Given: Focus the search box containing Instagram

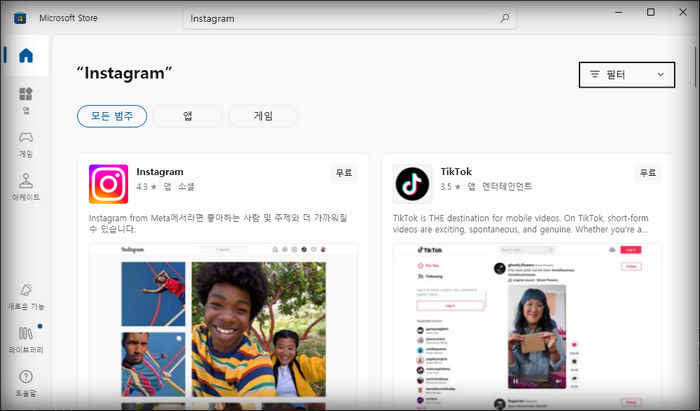Looking at the screenshot, I should tap(350, 18).
